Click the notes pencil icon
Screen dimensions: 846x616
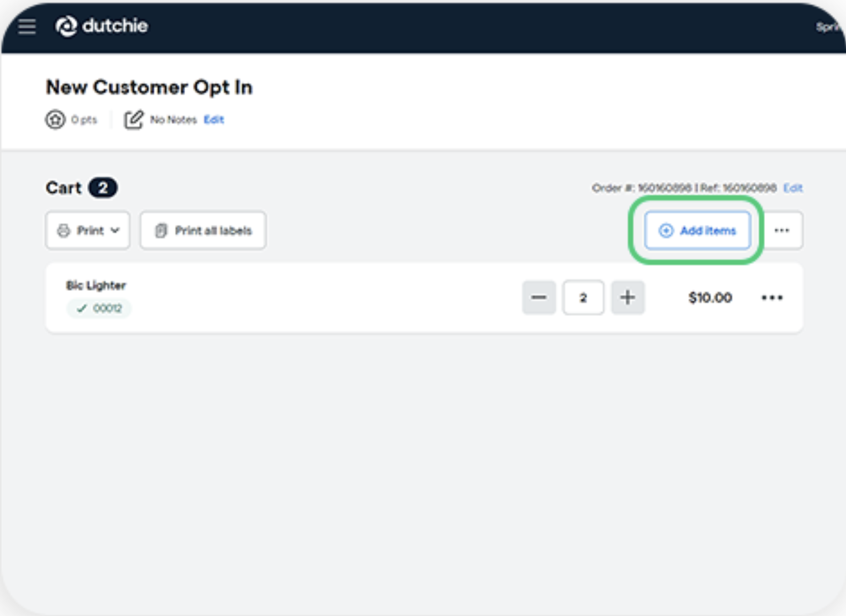134,119
